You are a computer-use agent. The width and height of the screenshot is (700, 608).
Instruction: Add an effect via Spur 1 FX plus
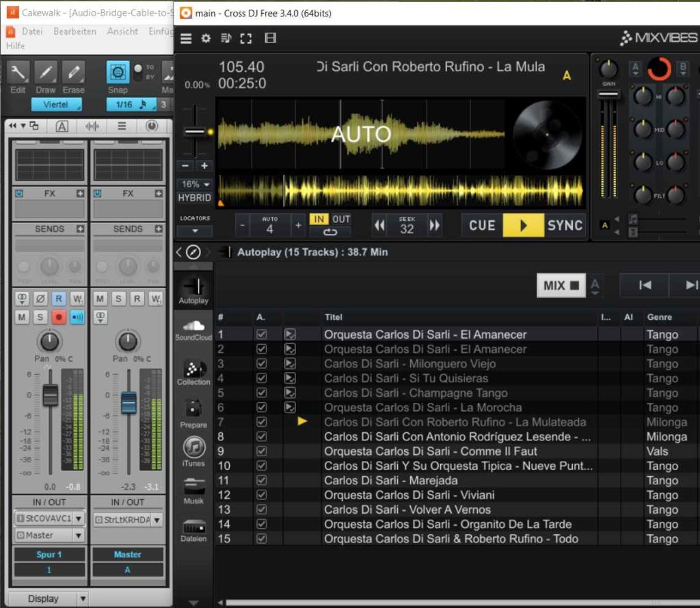[x=80, y=194]
